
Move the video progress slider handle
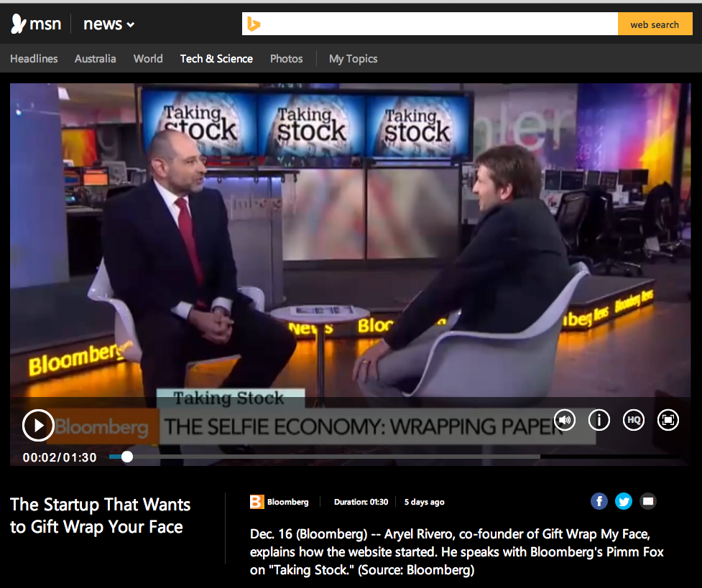coord(126,456)
